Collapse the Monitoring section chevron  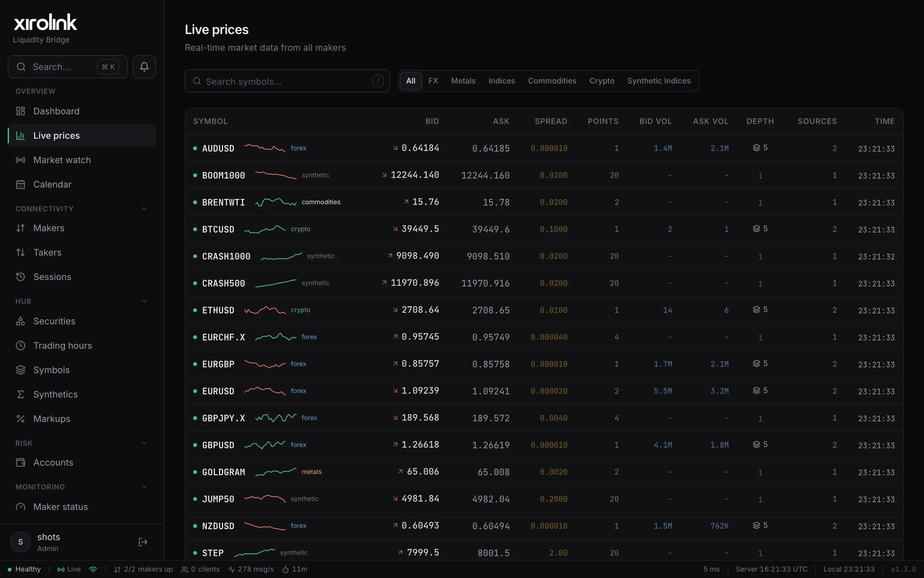(x=144, y=486)
